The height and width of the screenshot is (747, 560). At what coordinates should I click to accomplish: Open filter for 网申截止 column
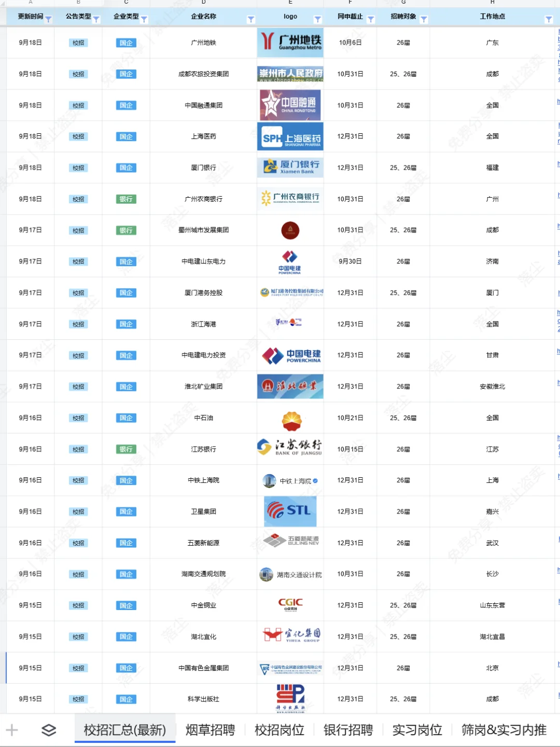coord(371,20)
